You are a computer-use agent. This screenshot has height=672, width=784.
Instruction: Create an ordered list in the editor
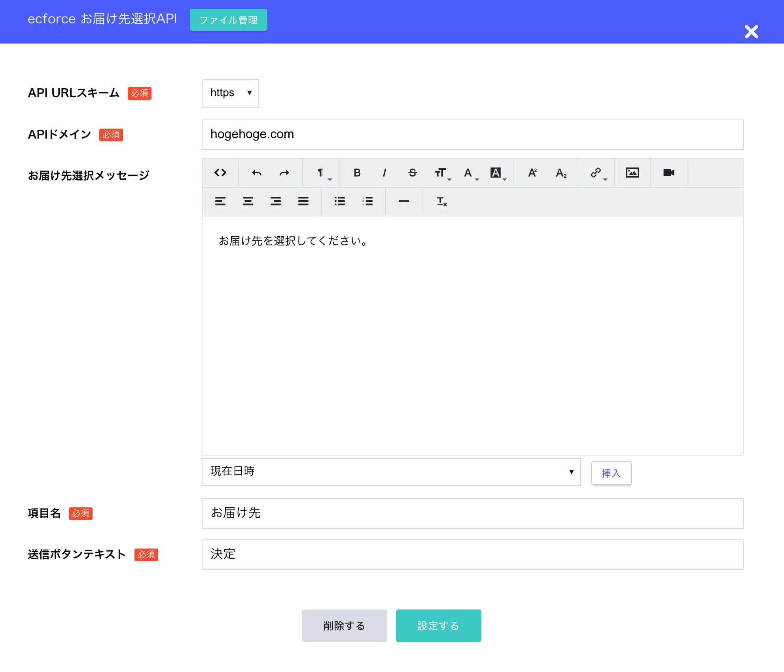(x=367, y=201)
